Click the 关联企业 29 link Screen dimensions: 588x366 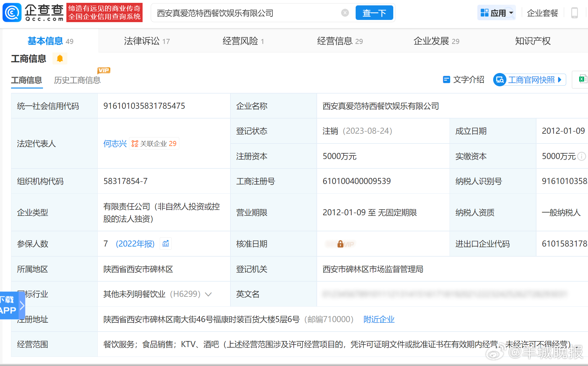point(154,144)
